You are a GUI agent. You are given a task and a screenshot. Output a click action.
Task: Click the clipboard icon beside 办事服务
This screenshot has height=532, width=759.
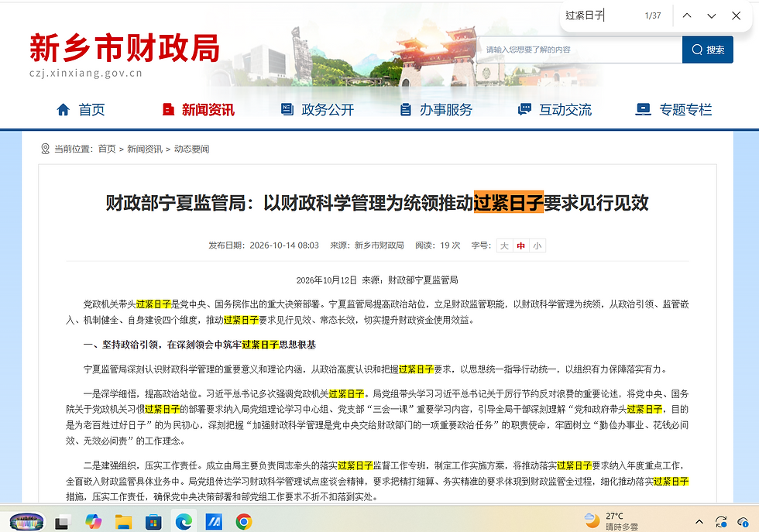point(406,109)
